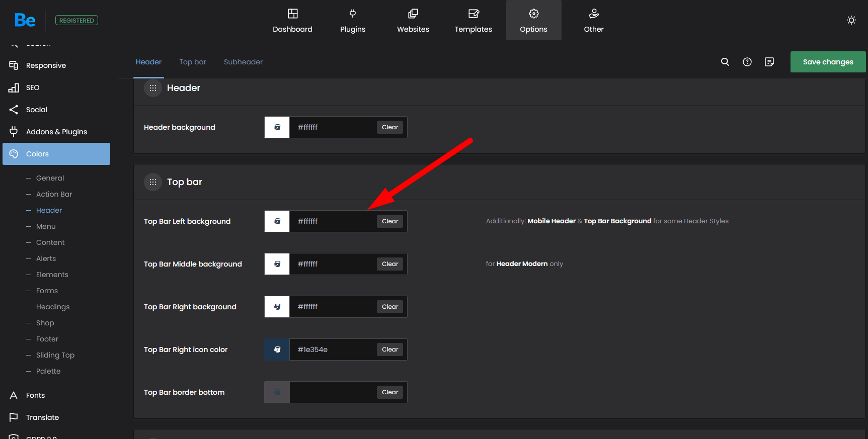This screenshot has width=868, height=439.
Task: Open the Top Bar Right icon color swatch
Action: (277, 349)
